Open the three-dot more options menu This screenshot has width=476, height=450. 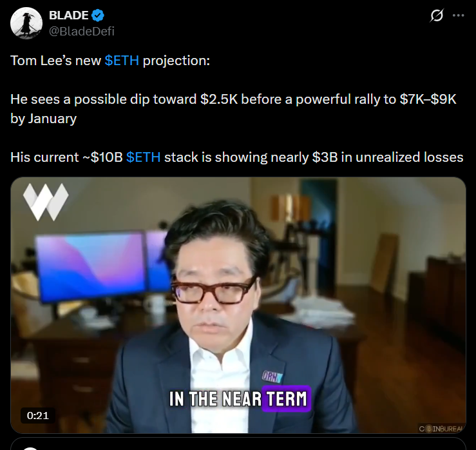click(458, 15)
